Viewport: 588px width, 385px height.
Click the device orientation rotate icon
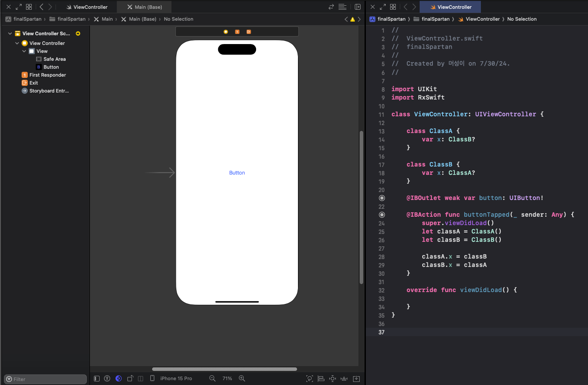130,378
